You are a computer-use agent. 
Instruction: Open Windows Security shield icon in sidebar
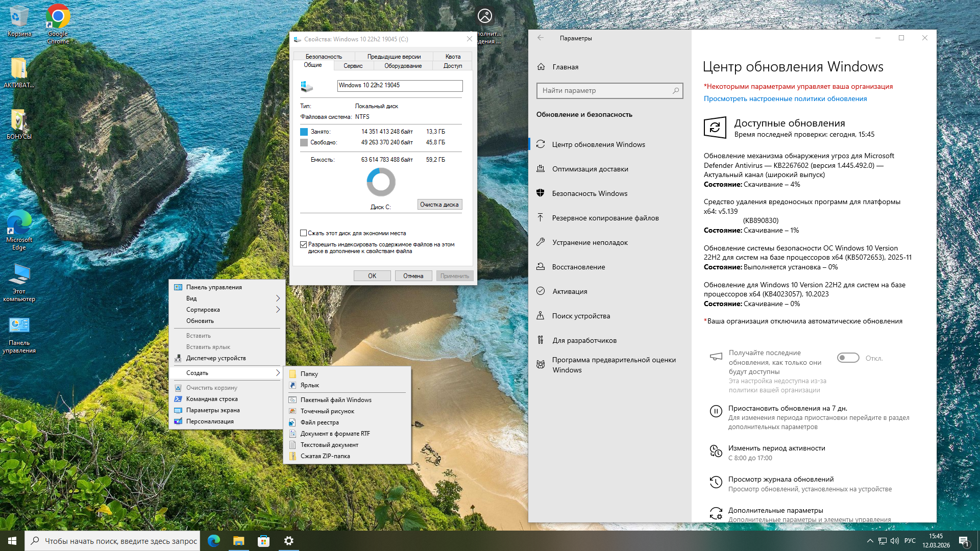click(541, 193)
